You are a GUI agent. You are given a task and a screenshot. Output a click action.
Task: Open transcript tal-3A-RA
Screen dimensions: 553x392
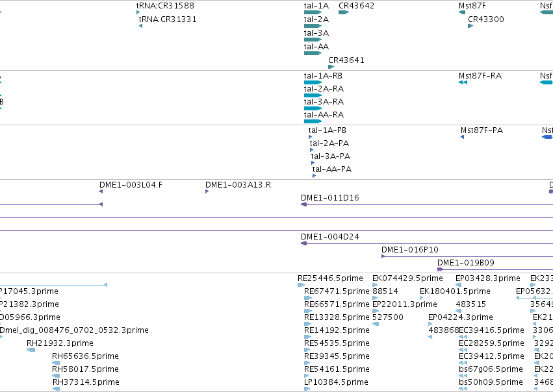(313, 108)
